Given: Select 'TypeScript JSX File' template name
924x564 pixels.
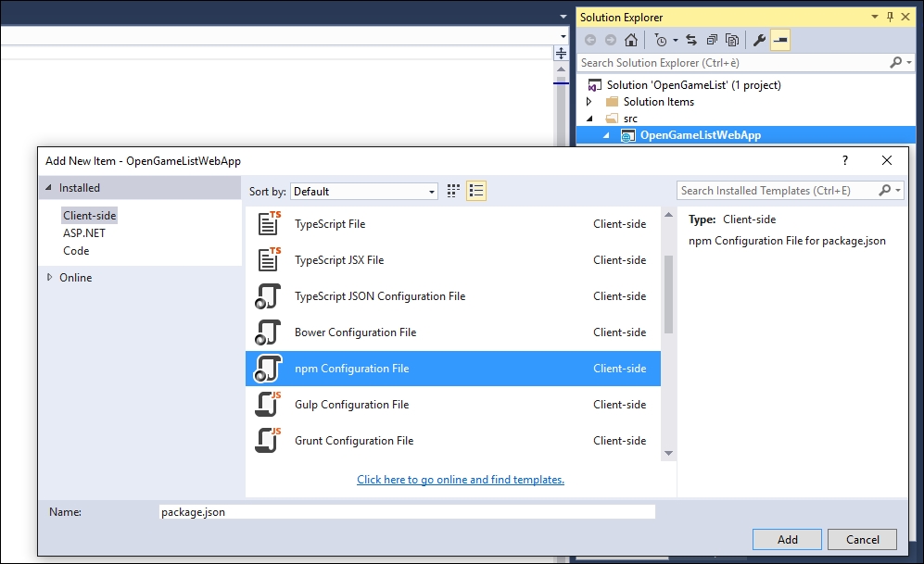Looking at the screenshot, I should click(x=339, y=259).
